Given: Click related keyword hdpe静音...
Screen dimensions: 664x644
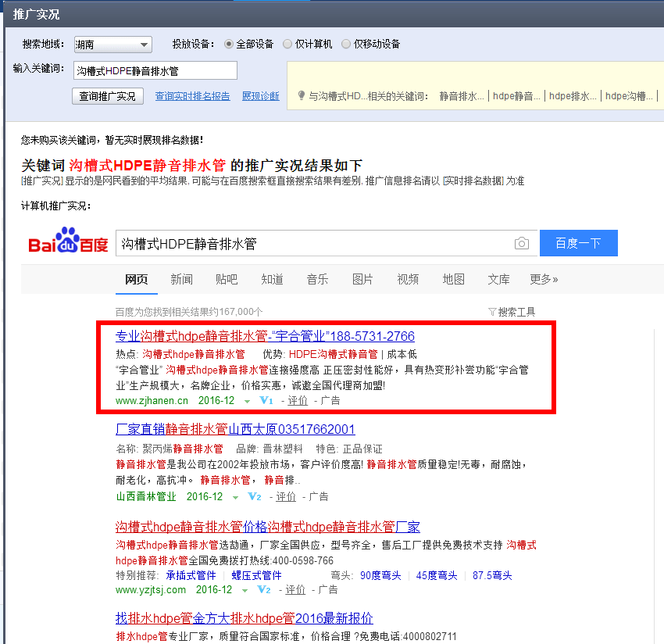Looking at the screenshot, I should tap(516, 96).
